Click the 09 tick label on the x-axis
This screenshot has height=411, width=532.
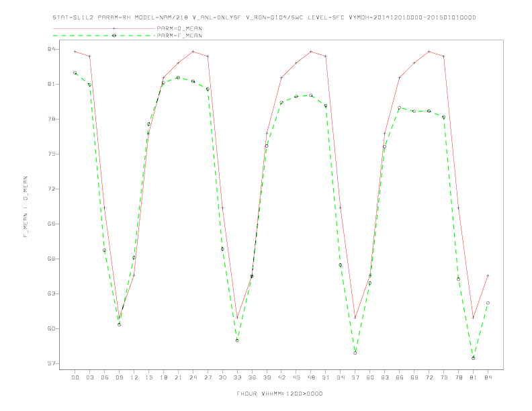119,377
